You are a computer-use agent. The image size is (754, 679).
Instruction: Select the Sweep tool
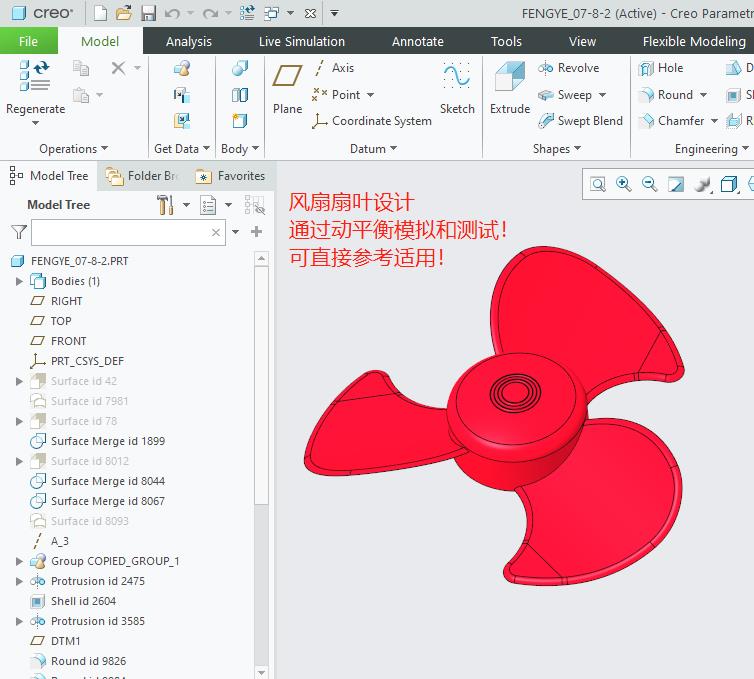pos(565,95)
